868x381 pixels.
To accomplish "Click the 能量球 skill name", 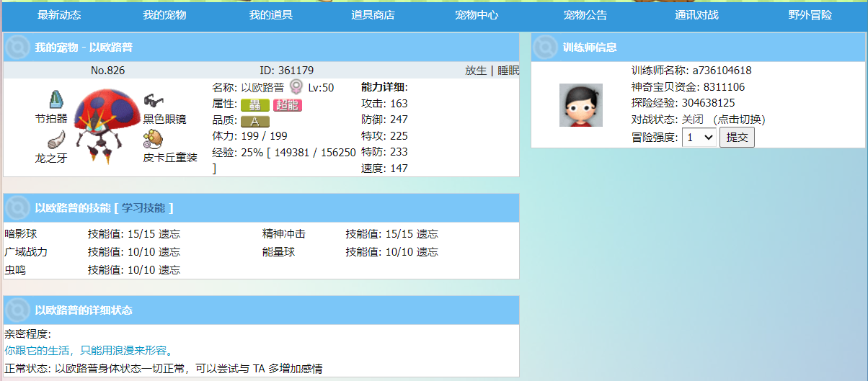I will (278, 252).
